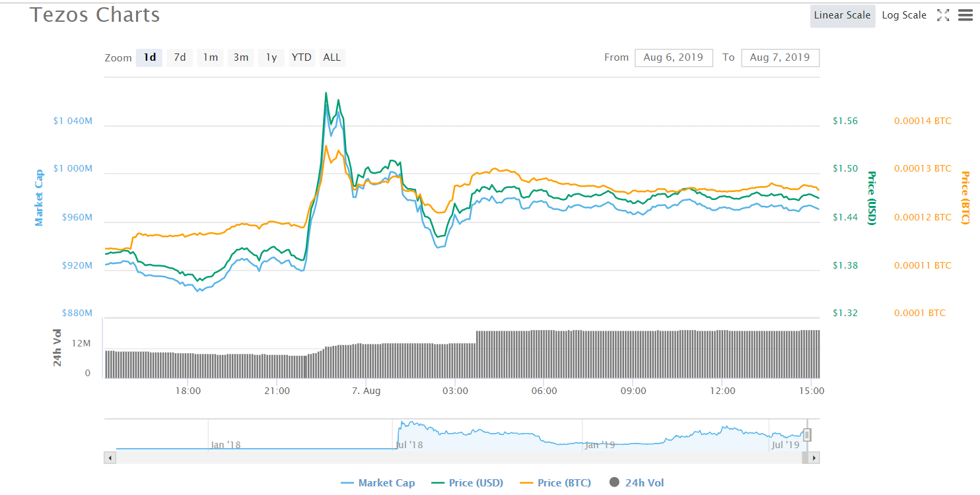
Task: Toggle fullscreen chart view icon
Action: pos(943,15)
